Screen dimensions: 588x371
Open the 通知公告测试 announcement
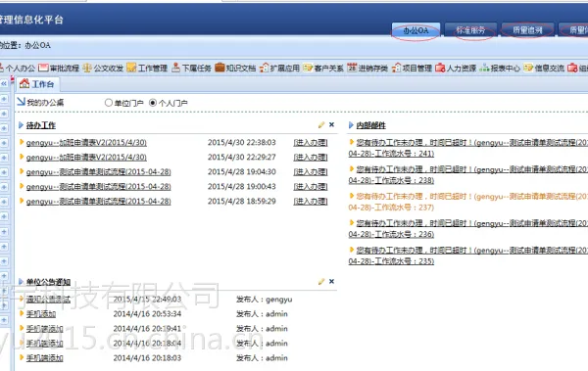tap(48, 300)
